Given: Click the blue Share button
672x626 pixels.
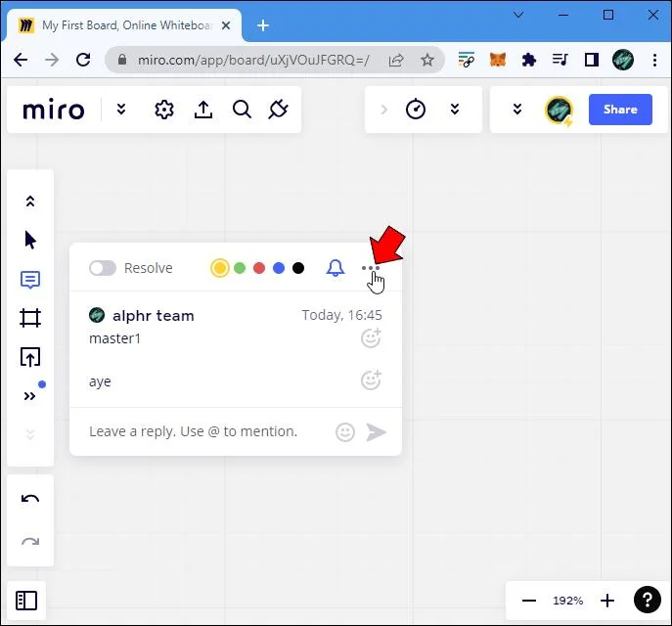Looking at the screenshot, I should (x=620, y=110).
